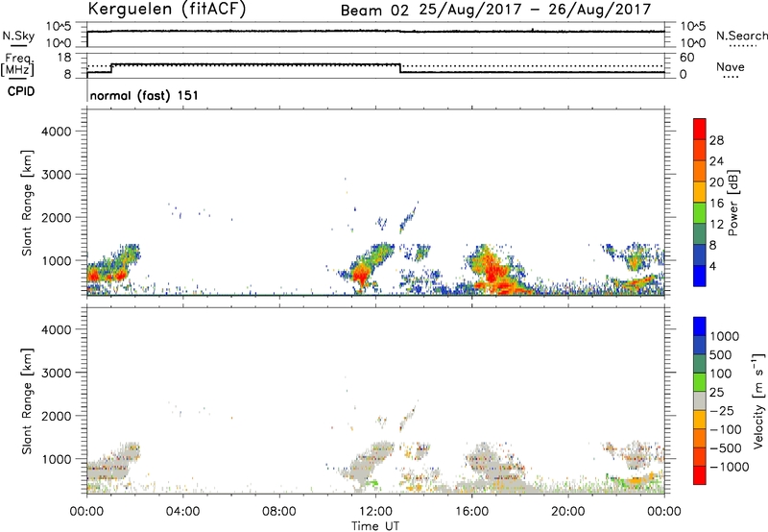
Task: Click the 'N.Search' legend label
Action: pos(741,36)
